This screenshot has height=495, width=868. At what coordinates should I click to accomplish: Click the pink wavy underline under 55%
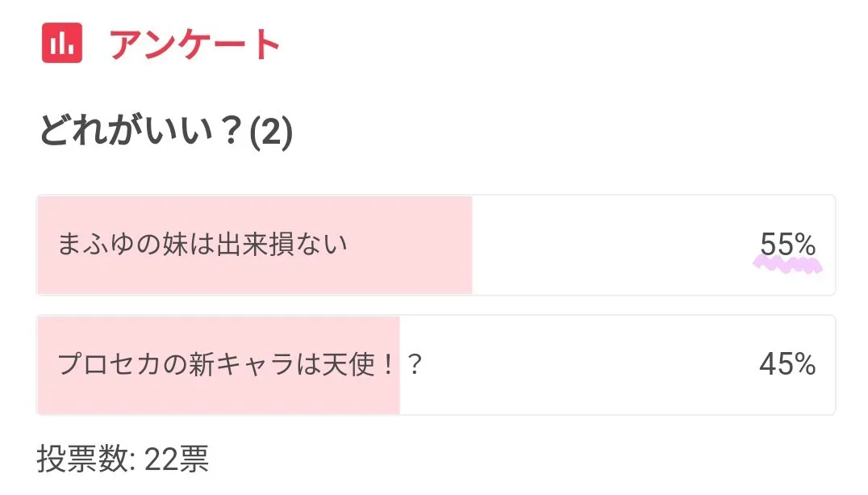tap(787, 265)
